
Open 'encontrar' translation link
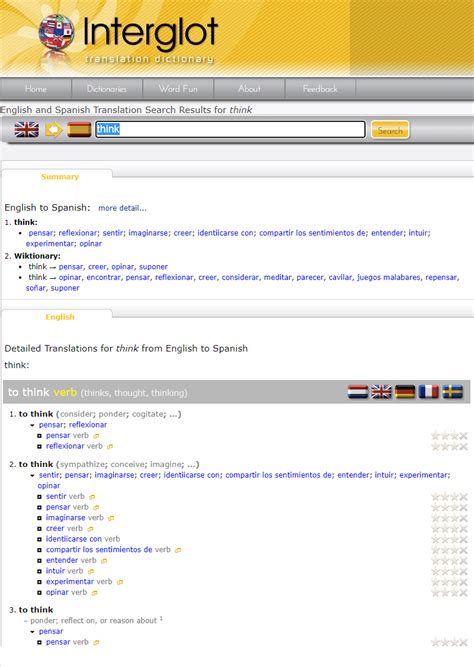tap(103, 277)
